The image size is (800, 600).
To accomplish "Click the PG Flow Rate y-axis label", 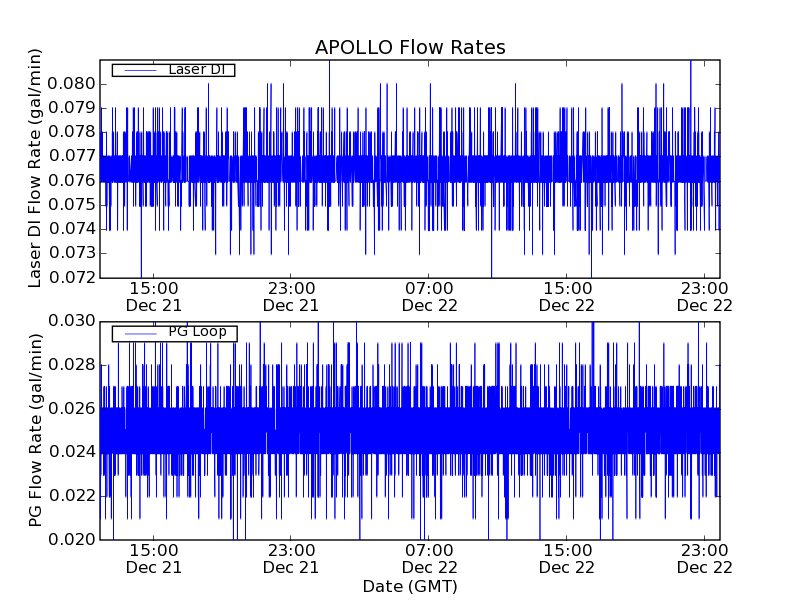I will pyautogui.click(x=36, y=430).
